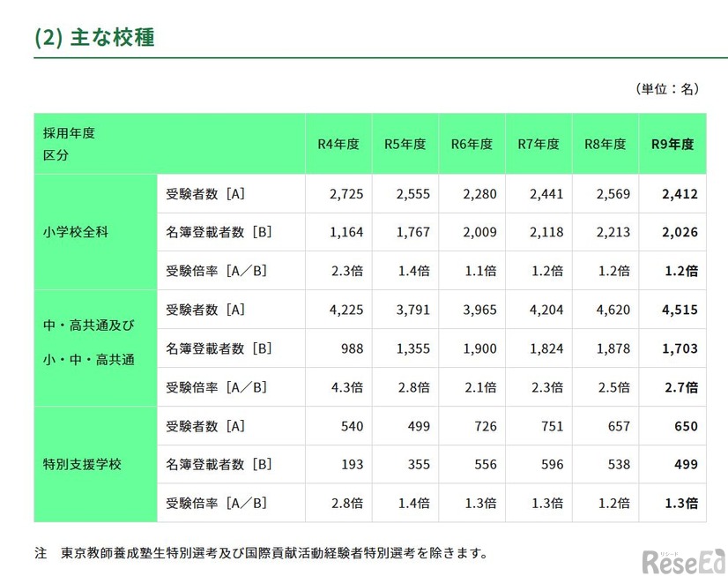Click the cell value "988"
The height and width of the screenshot is (576, 728).
coord(353,348)
